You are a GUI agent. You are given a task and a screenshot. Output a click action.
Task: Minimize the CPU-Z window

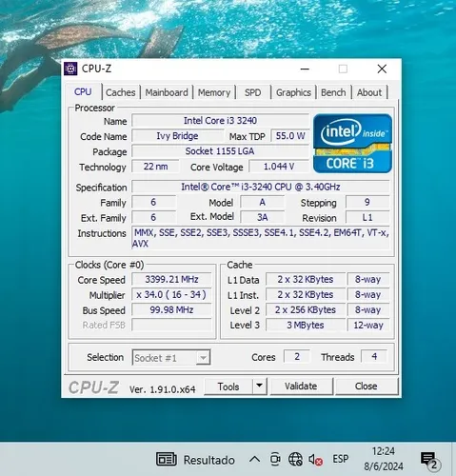305,69
